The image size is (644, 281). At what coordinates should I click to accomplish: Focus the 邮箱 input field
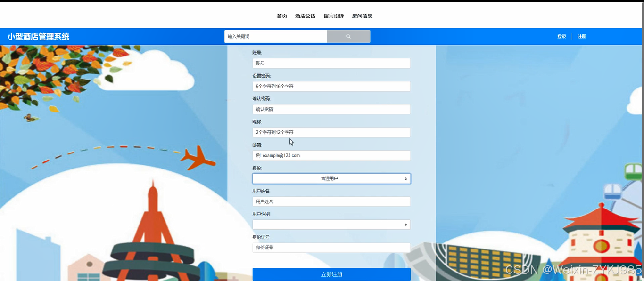pyautogui.click(x=331, y=155)
